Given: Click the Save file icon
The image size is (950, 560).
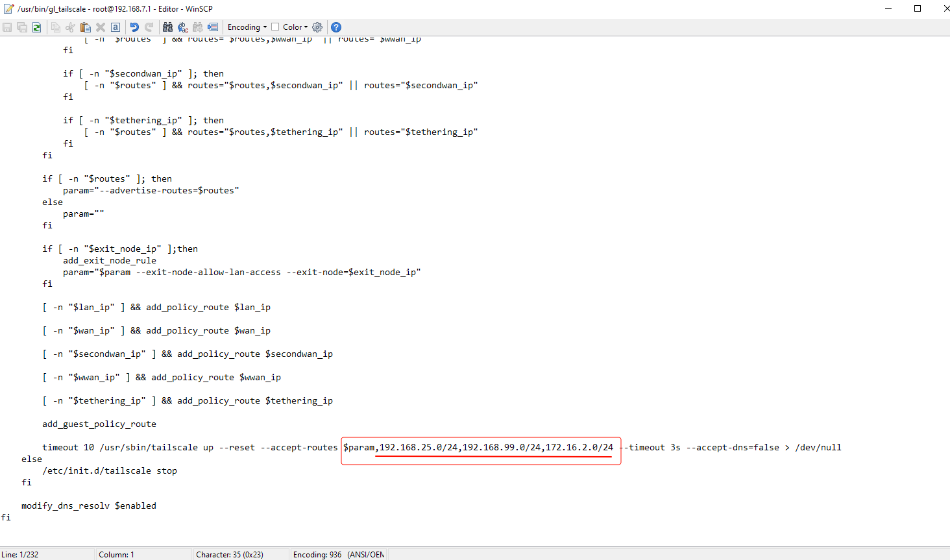Looking at the screenshot, I should tap(7, 27).
